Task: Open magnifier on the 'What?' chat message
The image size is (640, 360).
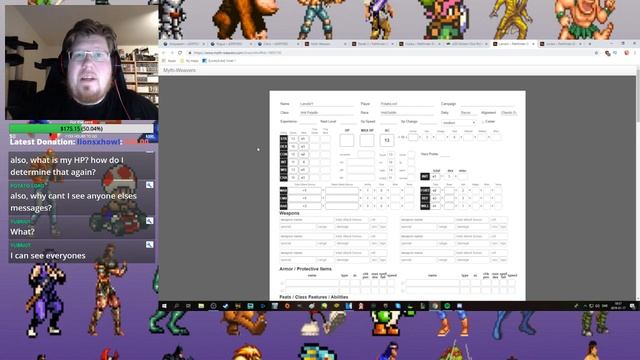Action: (x=149, y=221)
